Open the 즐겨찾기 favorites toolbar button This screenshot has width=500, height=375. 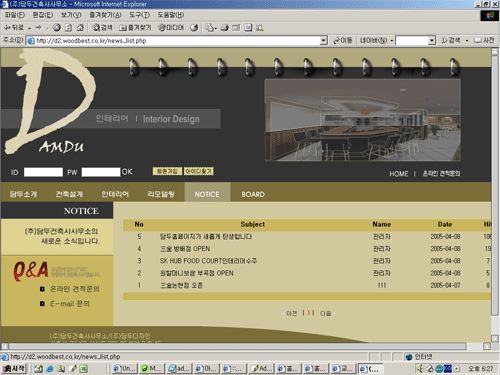click(x=135, y=28)
